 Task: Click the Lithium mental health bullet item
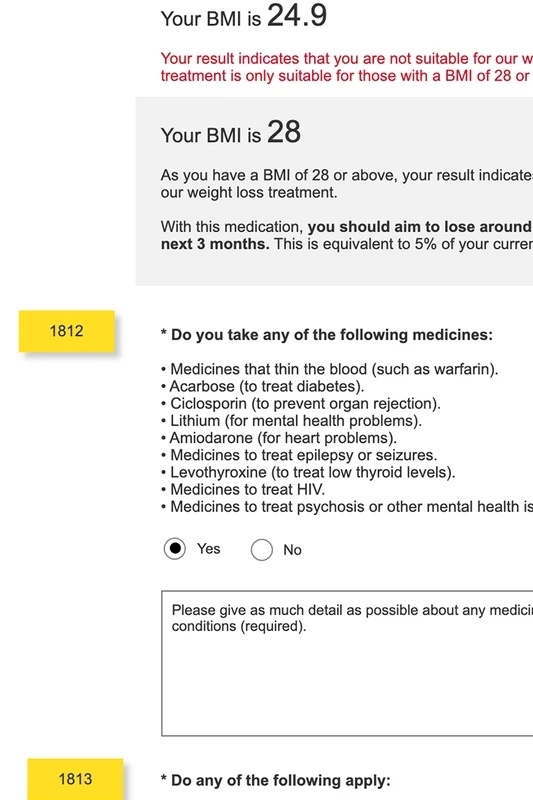click(291, 421)
